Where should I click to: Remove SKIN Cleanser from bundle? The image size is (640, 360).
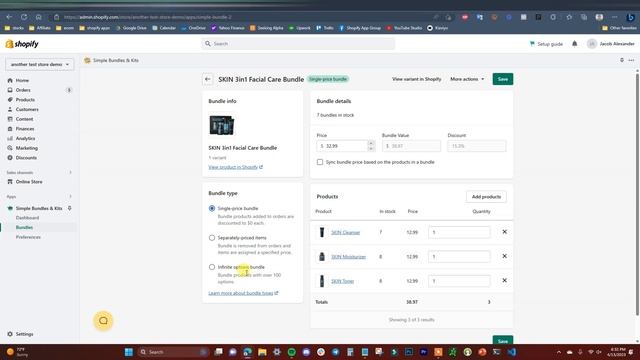tap(504, 232)
